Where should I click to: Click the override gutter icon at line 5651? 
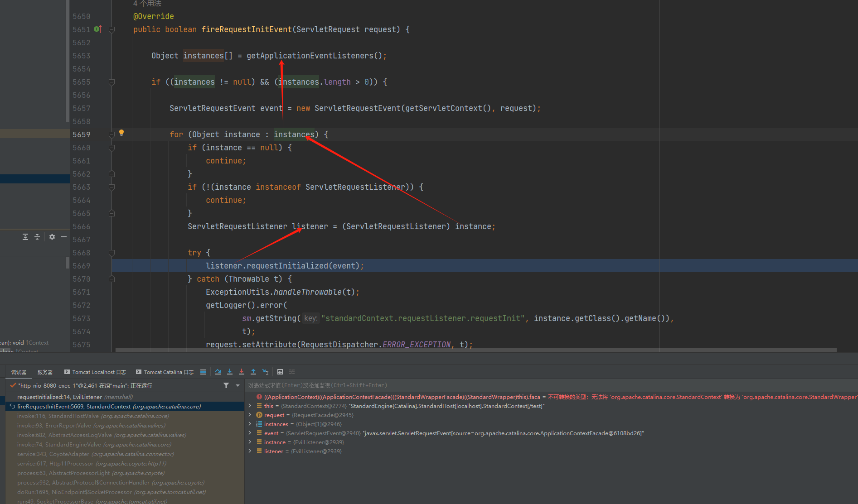coord(97,29)
